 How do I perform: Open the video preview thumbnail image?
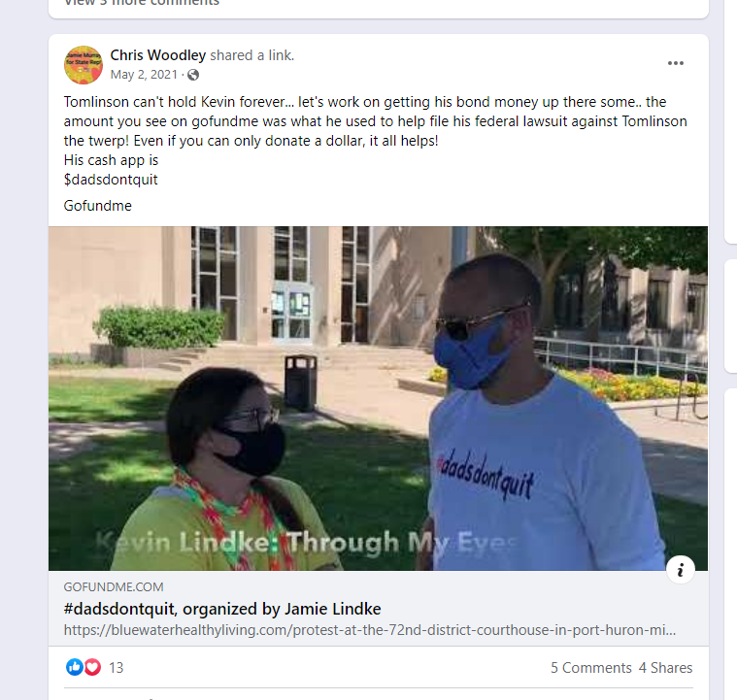(x=378, y=398)
